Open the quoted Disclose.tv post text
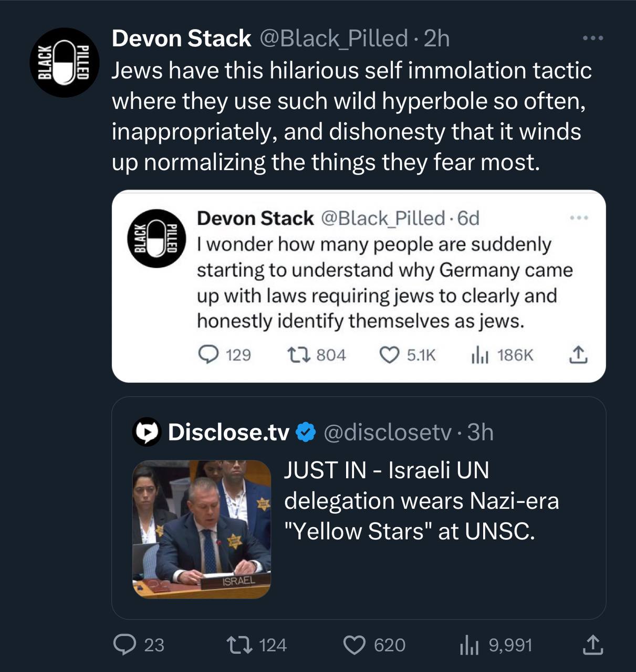This screenshot has width=636, height=672. click(x=421, y=500)
